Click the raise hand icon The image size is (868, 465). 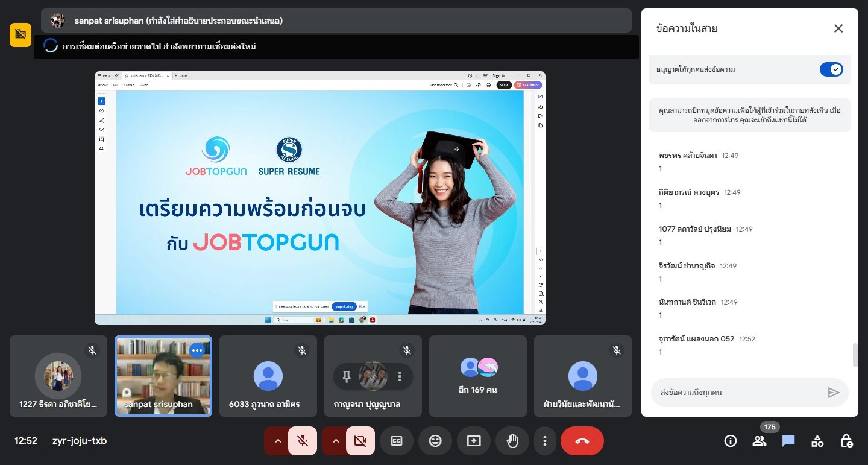click(512, 441)
